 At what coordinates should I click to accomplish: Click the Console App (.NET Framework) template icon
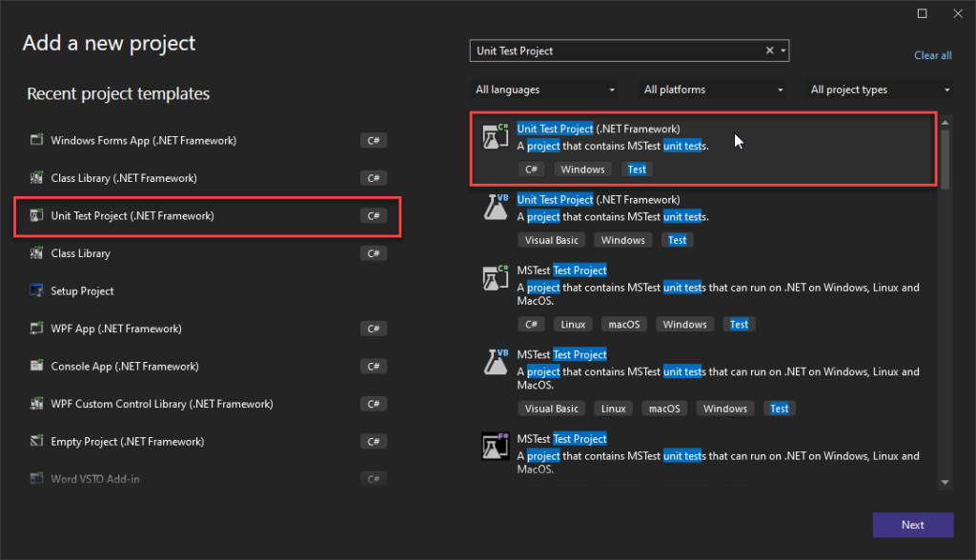coord(37,366)
